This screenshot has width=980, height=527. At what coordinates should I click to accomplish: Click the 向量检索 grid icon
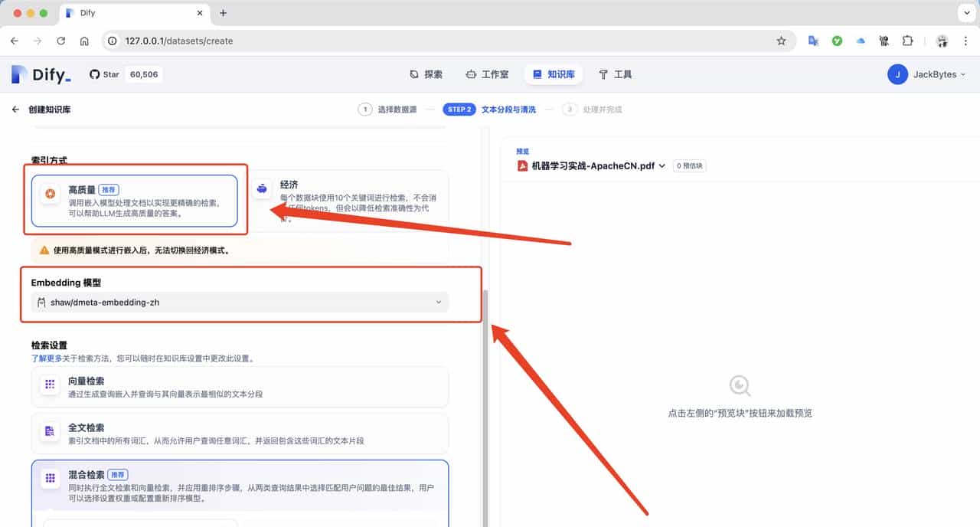click(x=49, y=385)
